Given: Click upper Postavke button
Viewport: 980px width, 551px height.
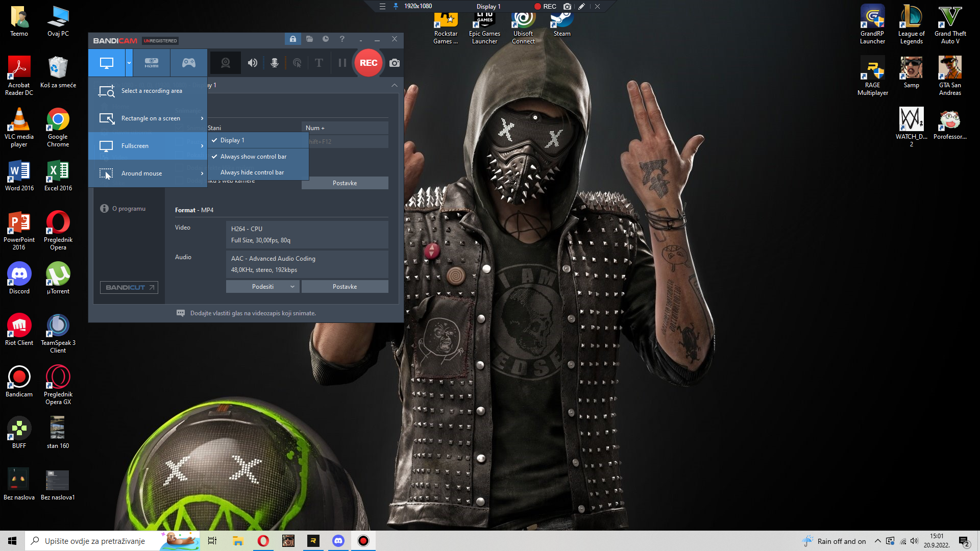Looking at the screenshot, I should (x=345, y=183).
